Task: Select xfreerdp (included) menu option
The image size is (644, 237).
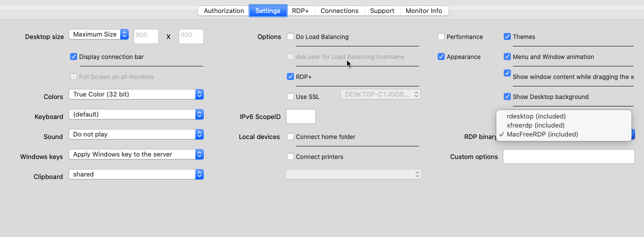Action: pyautogui.click(x=535, y=125)
